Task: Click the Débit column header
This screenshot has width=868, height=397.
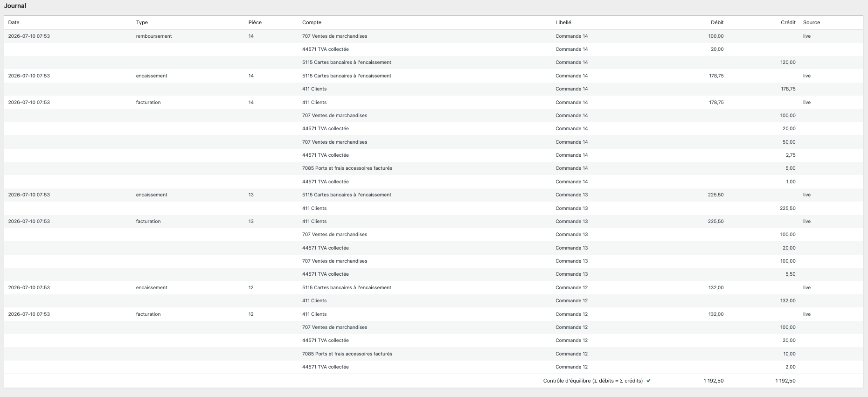Action: pyautogui.click(x=717, y=22)
